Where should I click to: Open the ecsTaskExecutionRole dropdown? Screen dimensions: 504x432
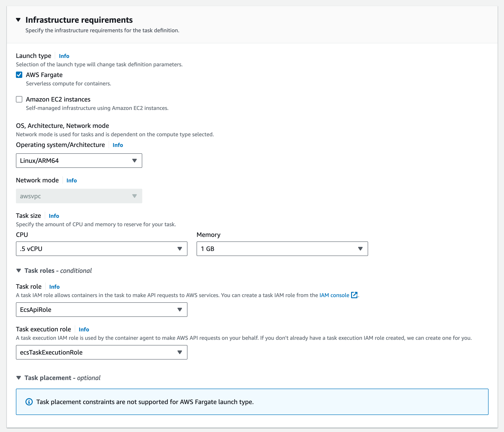point(101,352)
